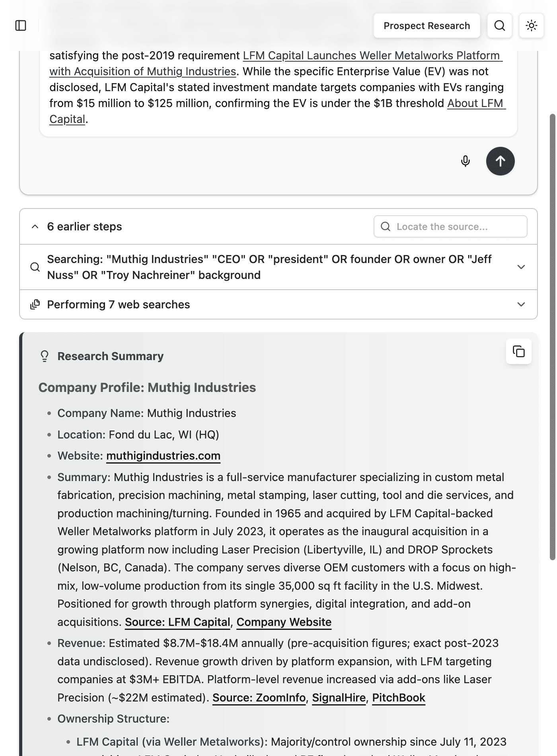Toggle the sidebar panel open
The height and width of the screenshot is (756, 557).
[x=21, y=25]
